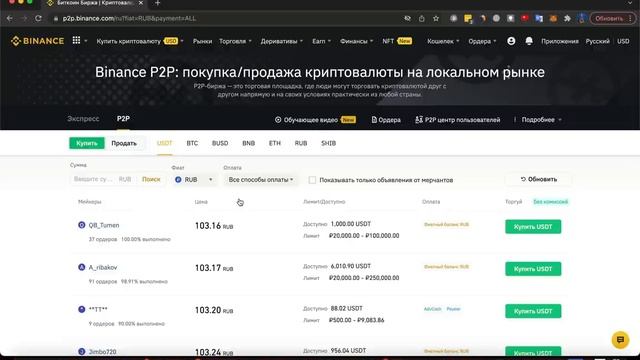Buy USDT from QB_Tumen
Viewport: 640px width, 360px height.
click(x=533, y=227)
